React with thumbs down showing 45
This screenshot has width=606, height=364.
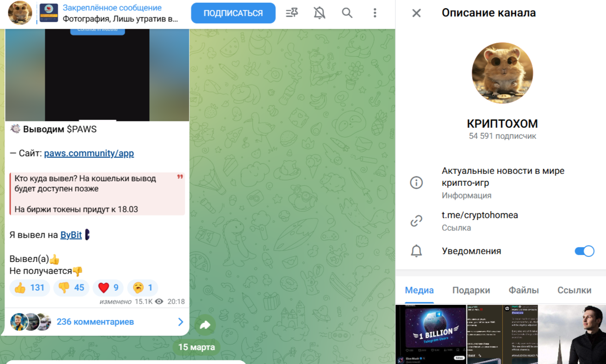(x=71, y=288)
